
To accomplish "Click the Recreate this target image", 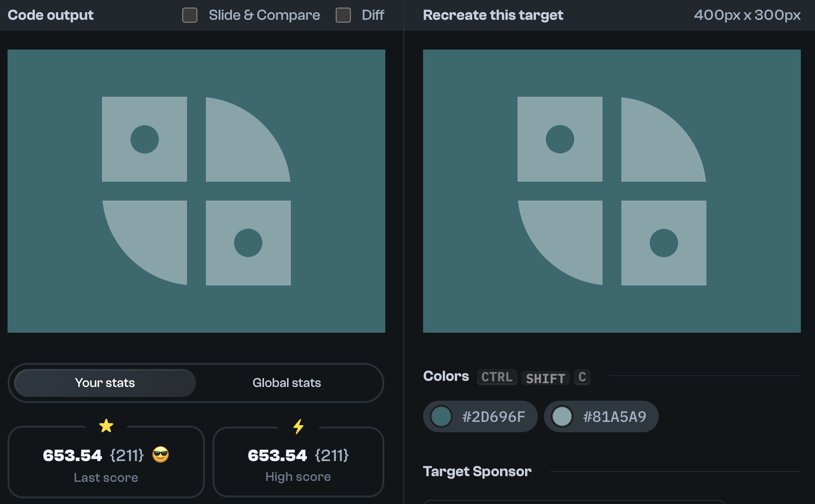I will (x=612, y=191).
